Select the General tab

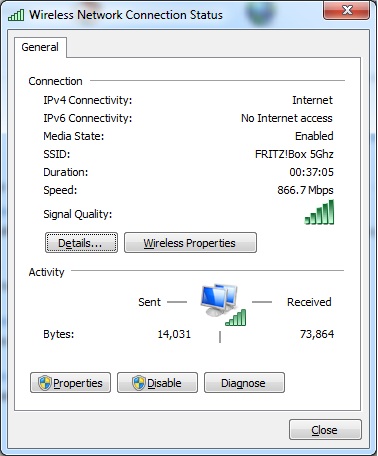pos(40,47)
